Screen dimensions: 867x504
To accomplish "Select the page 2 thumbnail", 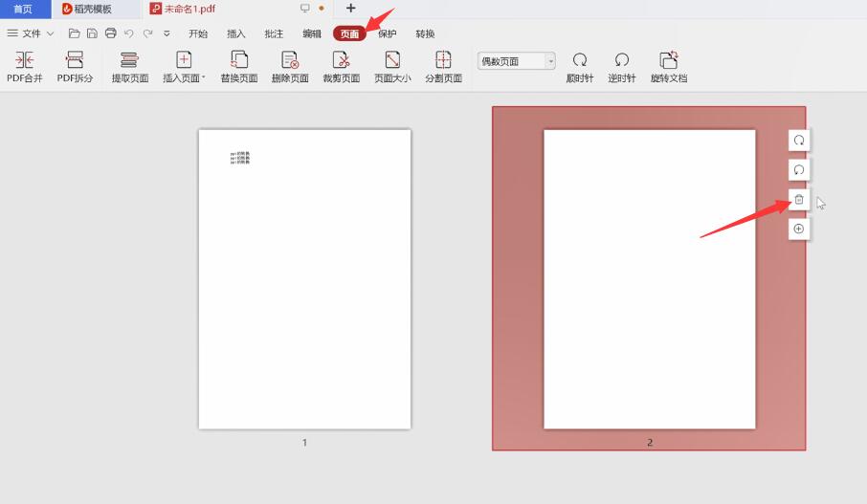I will click(649, 279).
